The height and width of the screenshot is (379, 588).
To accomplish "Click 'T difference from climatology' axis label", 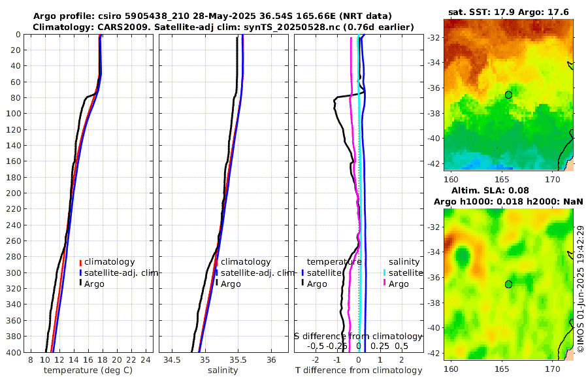I will click(x=359, y=371).
